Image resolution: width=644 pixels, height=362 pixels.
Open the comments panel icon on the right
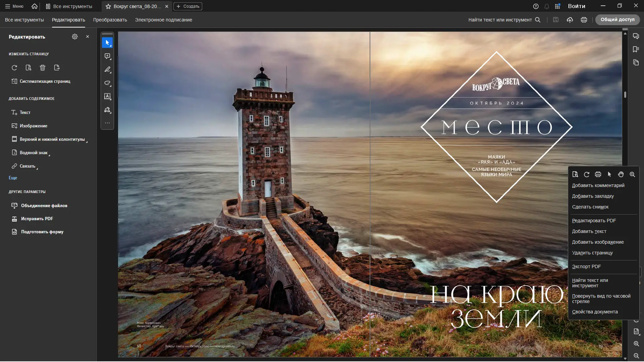636,36
